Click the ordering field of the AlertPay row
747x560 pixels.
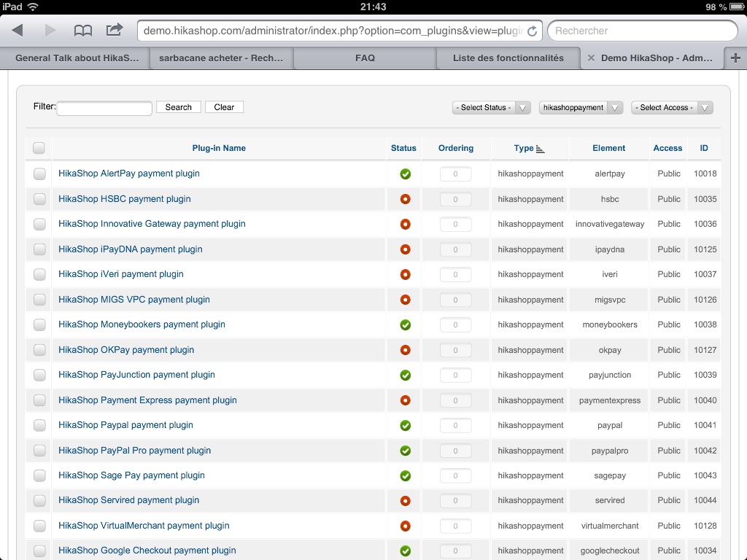[455, 174]
